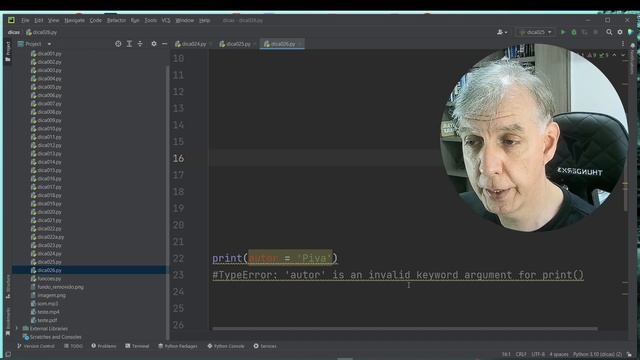The width and height of the screenshot is (640, 360).
Task: Open the Services tool window
Action: (265, 346)
